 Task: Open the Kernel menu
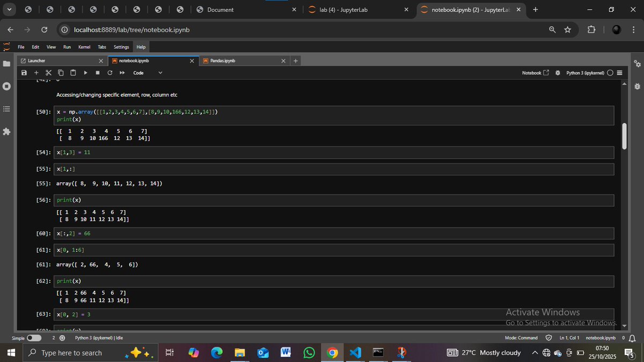pyautogui.click(x=84, y=47)
